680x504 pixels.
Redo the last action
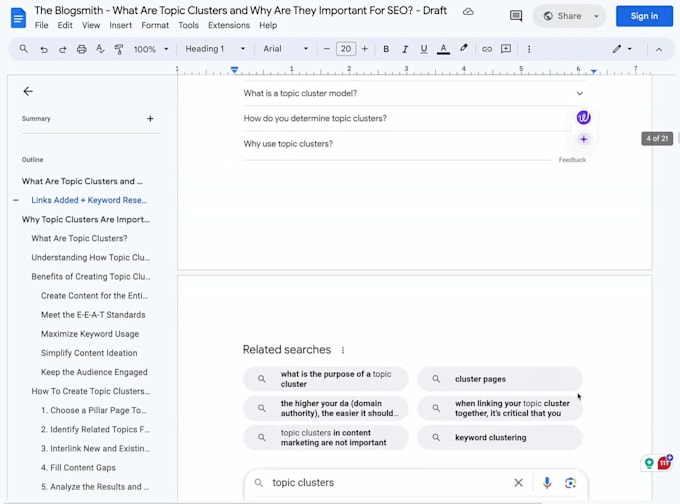click(x=62, y=49)
